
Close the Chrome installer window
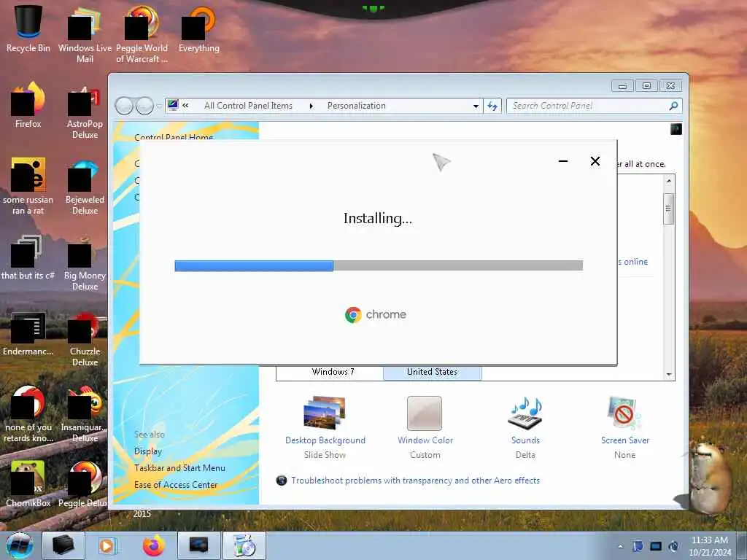[595, 161]
